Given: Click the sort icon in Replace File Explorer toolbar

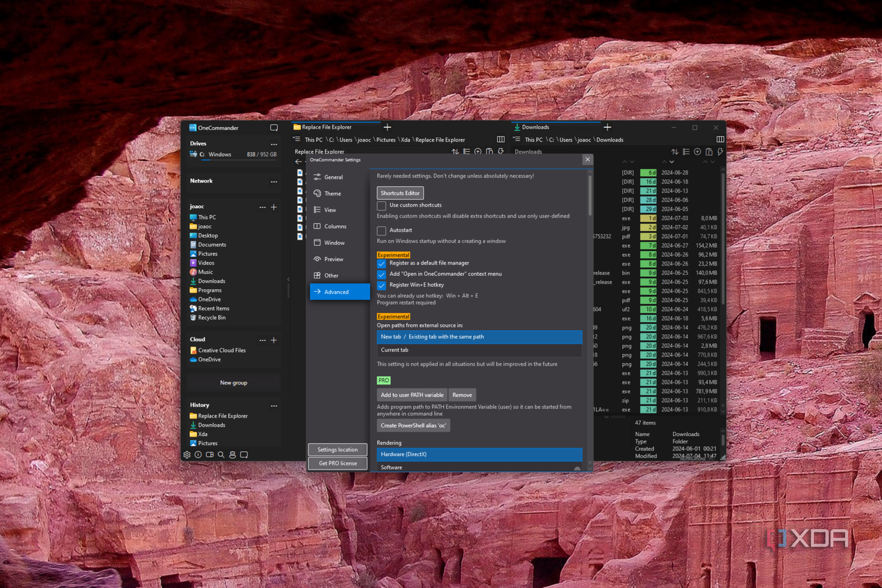Looking at the screenshot, I should click(x=455, y=152).
